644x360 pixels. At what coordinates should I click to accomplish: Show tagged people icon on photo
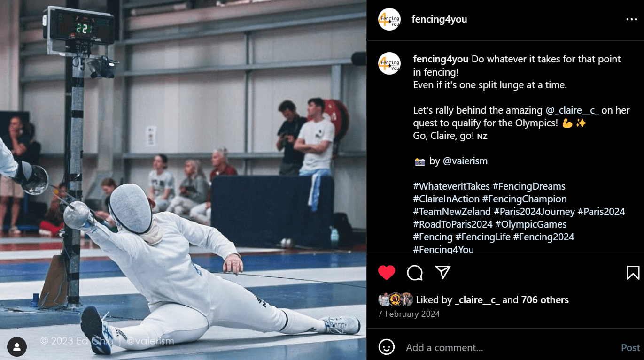(17, 347)
